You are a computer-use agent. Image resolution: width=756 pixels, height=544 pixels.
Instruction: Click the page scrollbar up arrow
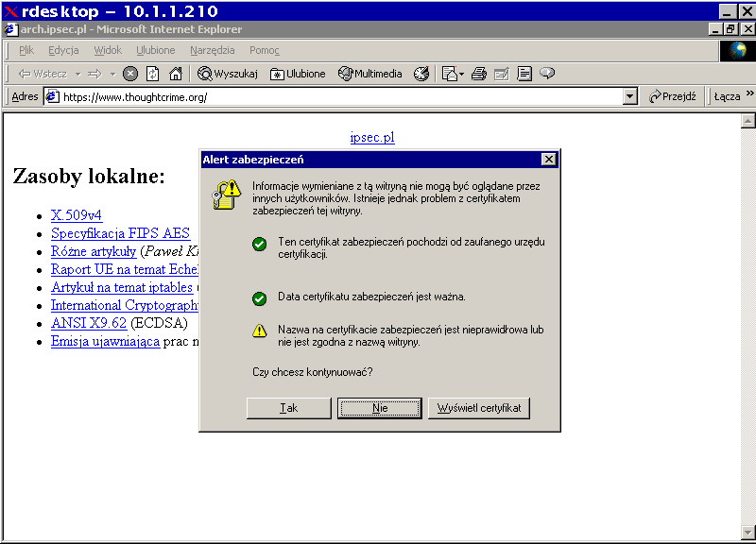pos(747,121)
